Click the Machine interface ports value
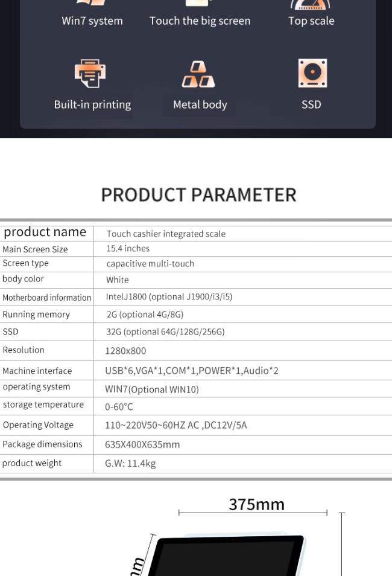 pos(191,371)
